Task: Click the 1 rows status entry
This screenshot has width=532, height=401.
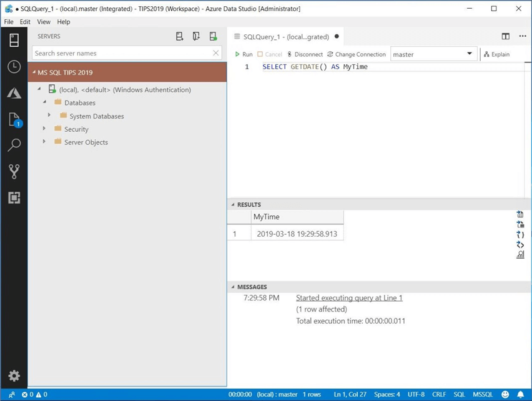Action: tap(312, 394)
